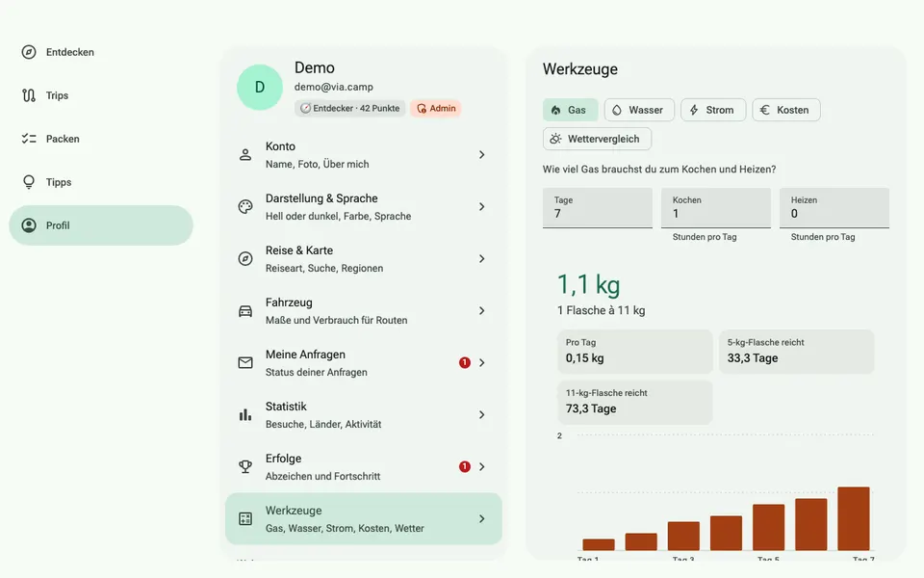Expand Reise & Karte chevron
The image size is (924, 578).
click(482, 258)
